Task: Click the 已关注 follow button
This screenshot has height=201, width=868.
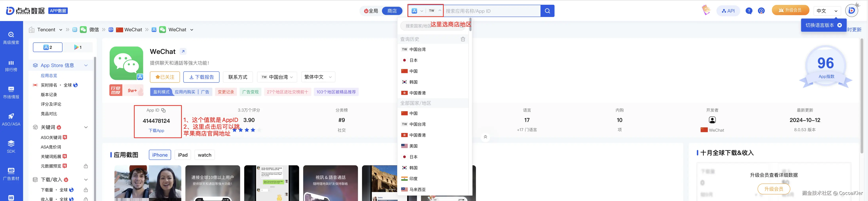Action: [165, 77]
